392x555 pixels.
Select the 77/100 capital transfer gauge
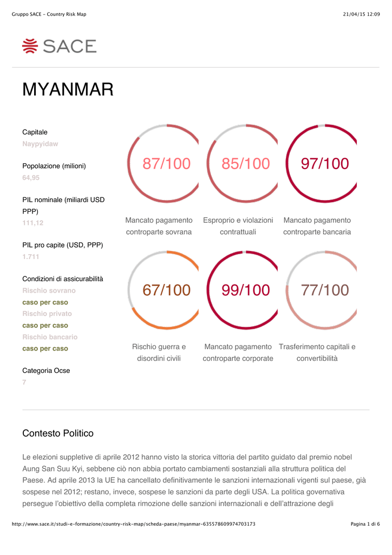pyautogui.click(x=321, y=290)
